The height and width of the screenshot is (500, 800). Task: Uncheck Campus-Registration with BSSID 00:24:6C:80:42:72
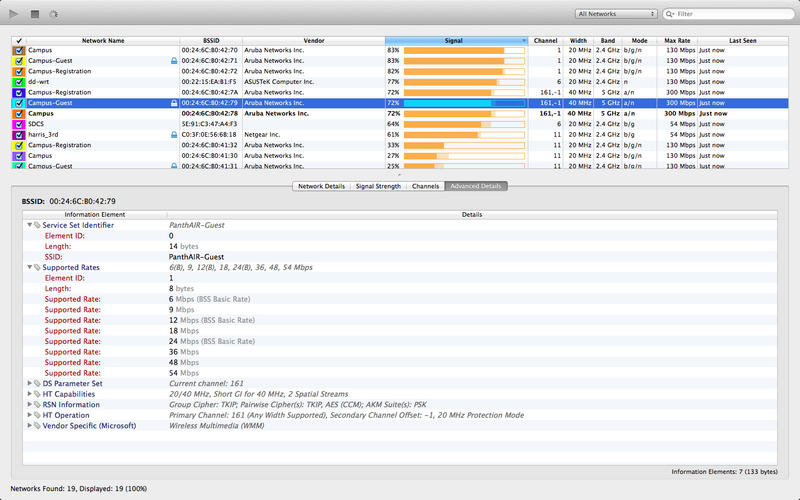point(19,71)
